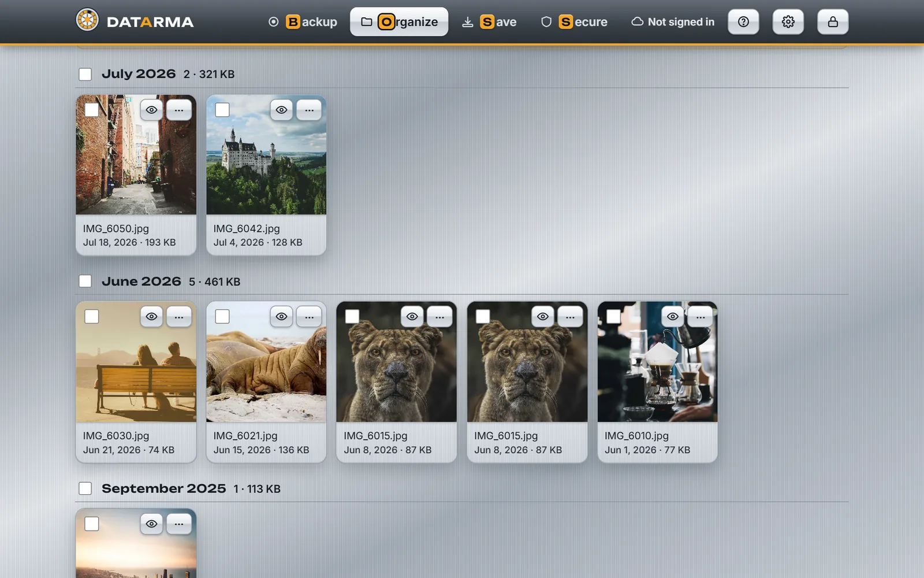Open the more options menu for IMG_6050.jpg
This screenshot has height=578, width=924.
[x=179, y=110]
